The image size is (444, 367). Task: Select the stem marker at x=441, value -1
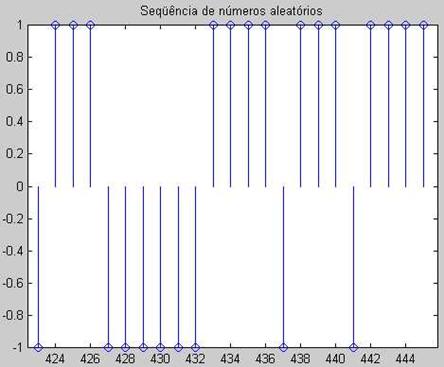point(353,348)
